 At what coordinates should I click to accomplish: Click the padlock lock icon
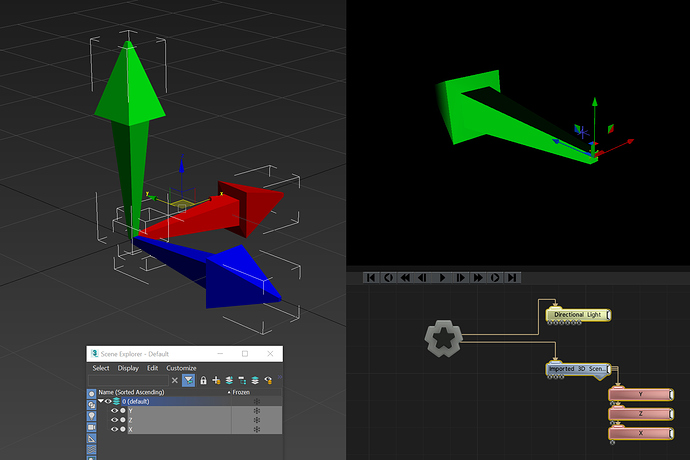point(203,380)
